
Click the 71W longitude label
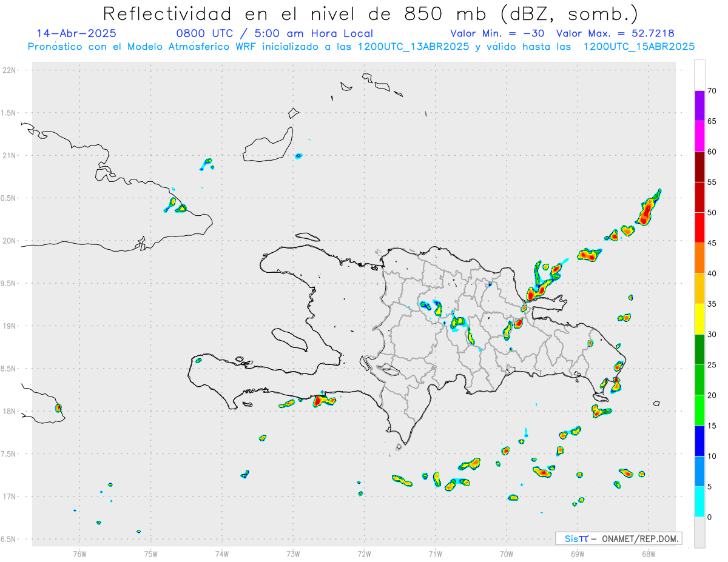coord(435,554)
